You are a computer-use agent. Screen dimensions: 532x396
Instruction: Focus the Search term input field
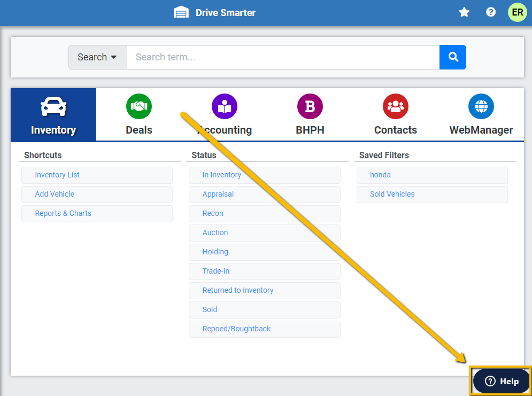click(x=283, y=57)
